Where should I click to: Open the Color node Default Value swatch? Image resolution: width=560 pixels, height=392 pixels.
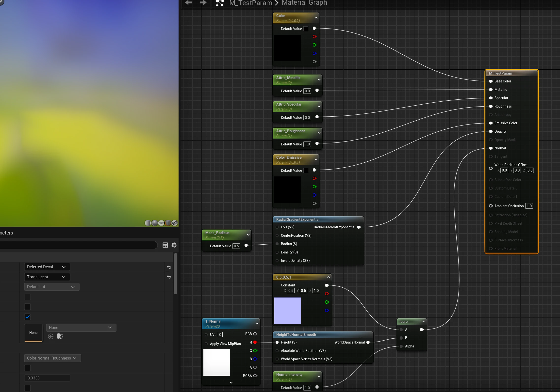click(x=306, y=29)
